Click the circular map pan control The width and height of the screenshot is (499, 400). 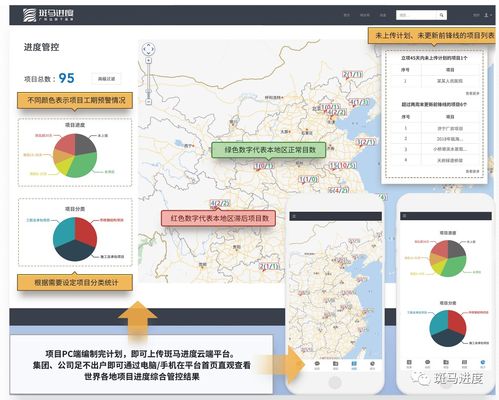148,49
